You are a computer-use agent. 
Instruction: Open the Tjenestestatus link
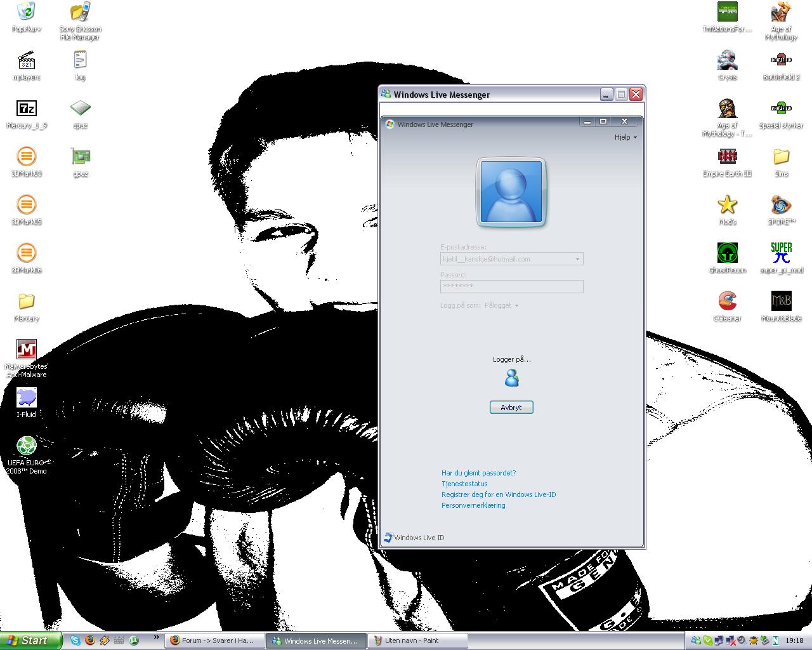(464, 484)
